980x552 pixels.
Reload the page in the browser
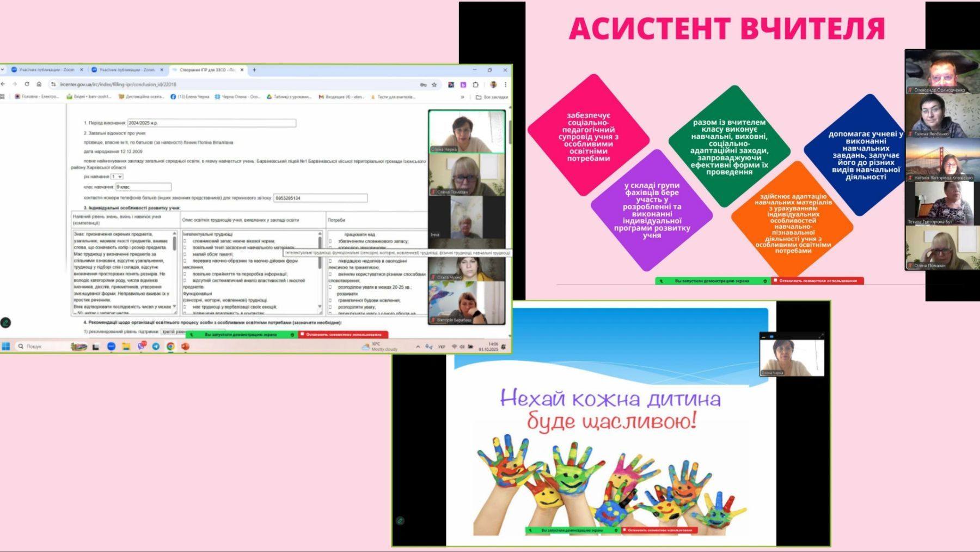(x=27, y=84)
